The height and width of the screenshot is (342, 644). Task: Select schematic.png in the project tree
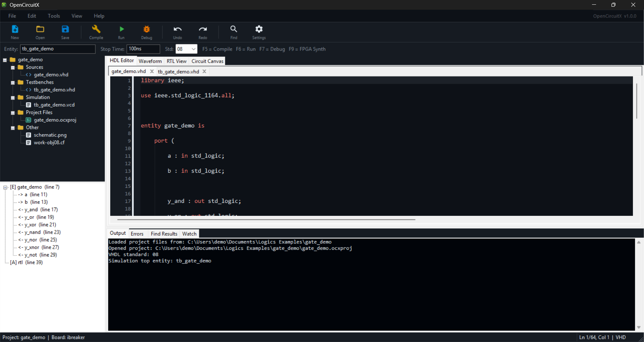50,135
